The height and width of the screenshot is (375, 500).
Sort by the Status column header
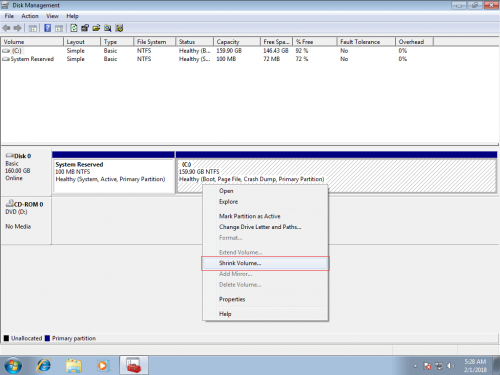coord(194,42)
